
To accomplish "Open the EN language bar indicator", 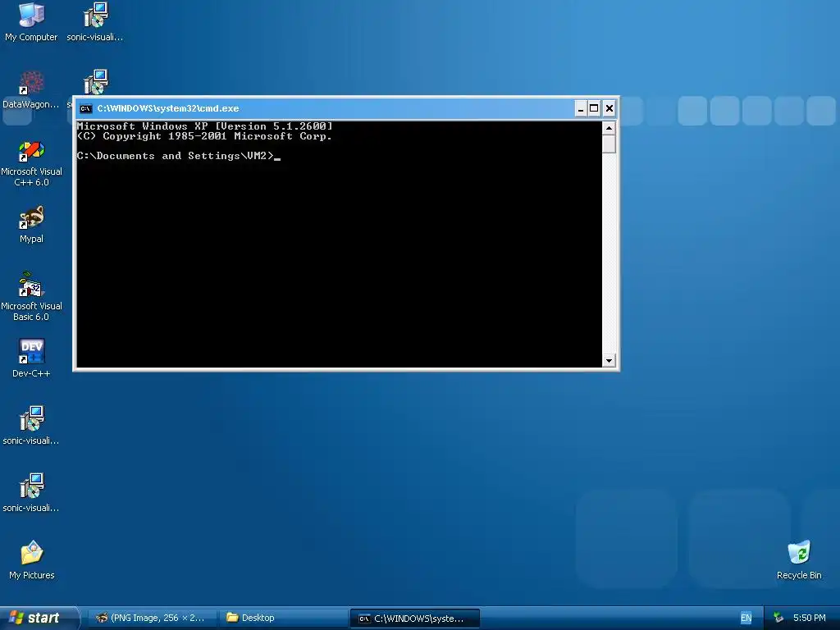I will click(746, 618).
